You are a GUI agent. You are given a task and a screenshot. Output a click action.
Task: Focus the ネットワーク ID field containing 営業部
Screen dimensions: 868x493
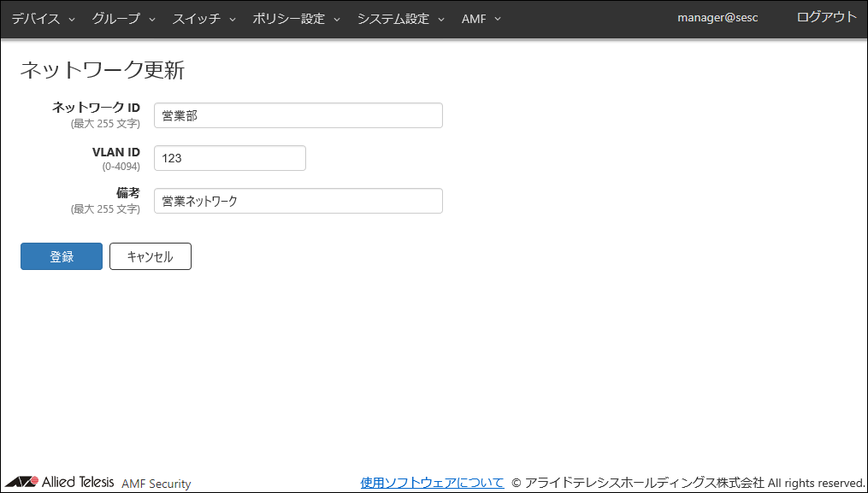tap(298, 115)
